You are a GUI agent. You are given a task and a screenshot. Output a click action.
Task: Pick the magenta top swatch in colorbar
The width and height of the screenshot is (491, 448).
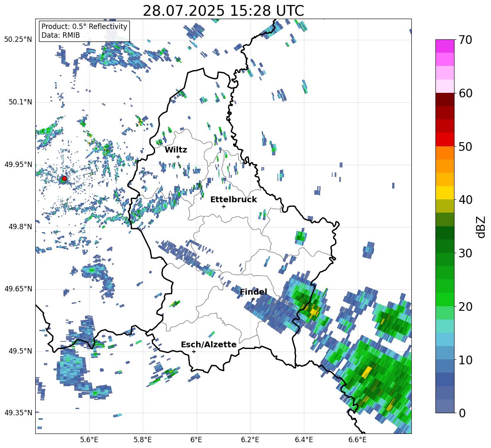(445, 46)
